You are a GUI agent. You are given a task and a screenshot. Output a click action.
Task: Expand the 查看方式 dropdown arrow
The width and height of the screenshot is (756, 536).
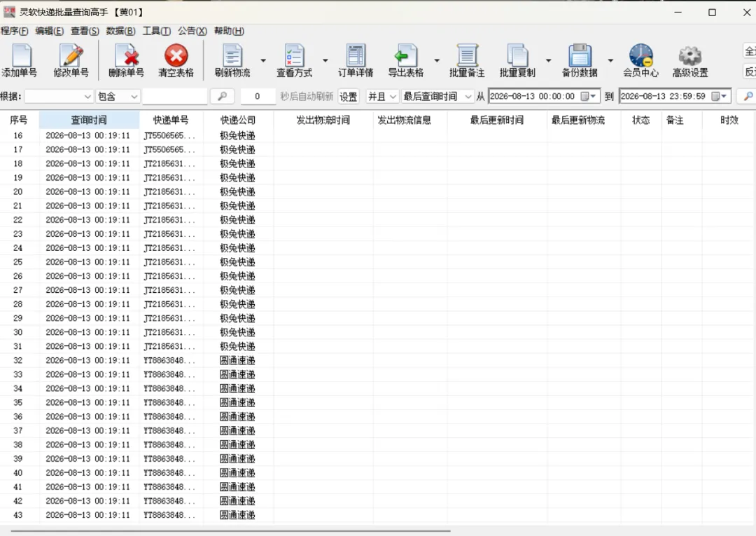(x=325, y=61)
